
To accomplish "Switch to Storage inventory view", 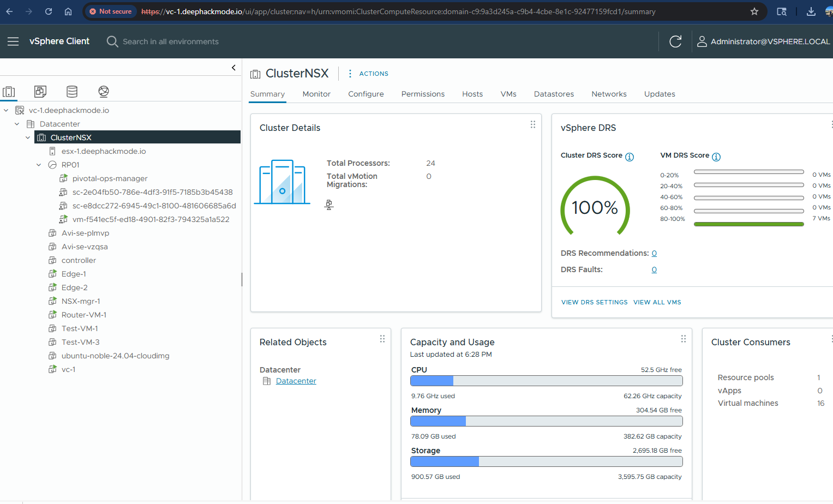I will [x=72, y=92].
